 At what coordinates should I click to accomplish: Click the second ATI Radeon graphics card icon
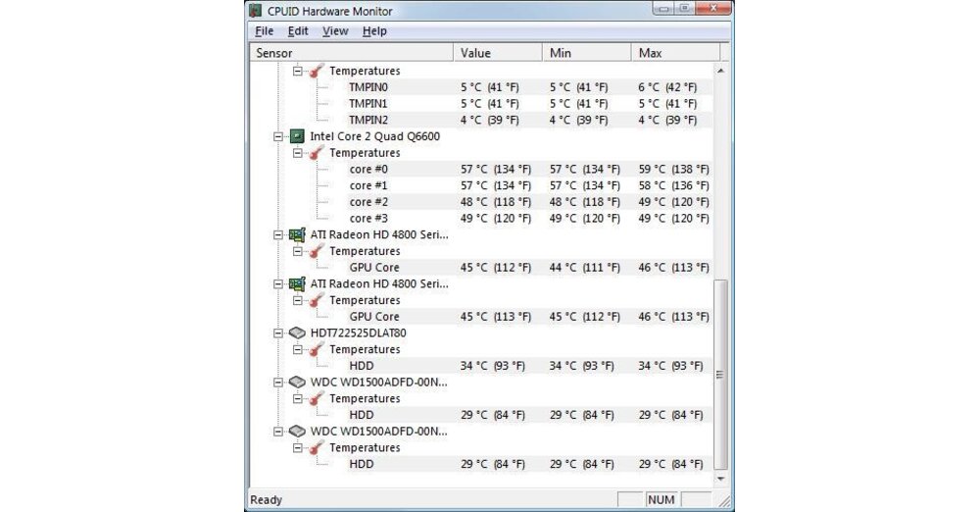click(298, 283)
